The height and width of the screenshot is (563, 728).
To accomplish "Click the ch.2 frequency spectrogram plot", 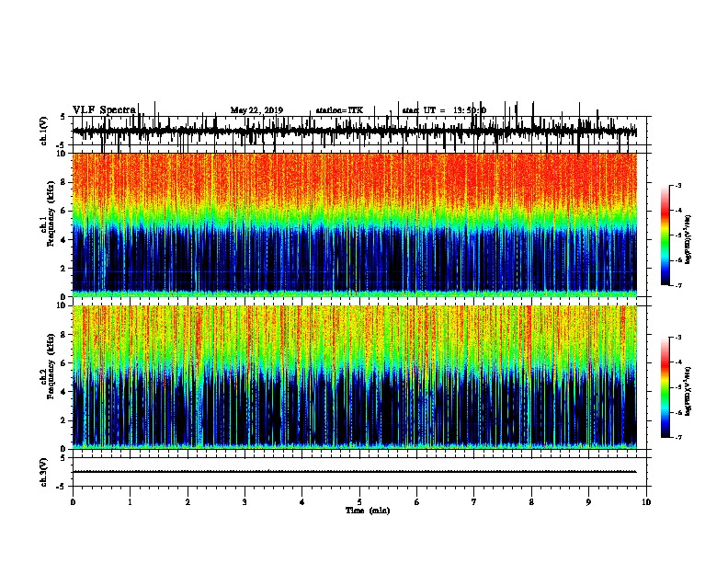I will [x=355, y=377].
